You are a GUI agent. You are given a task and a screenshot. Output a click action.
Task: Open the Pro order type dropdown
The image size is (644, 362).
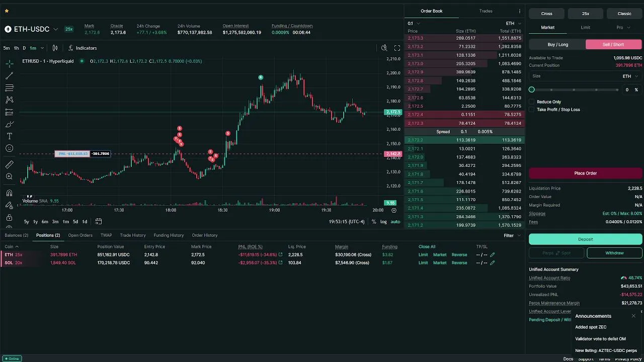pyautogui.click(x=623, y=27)
